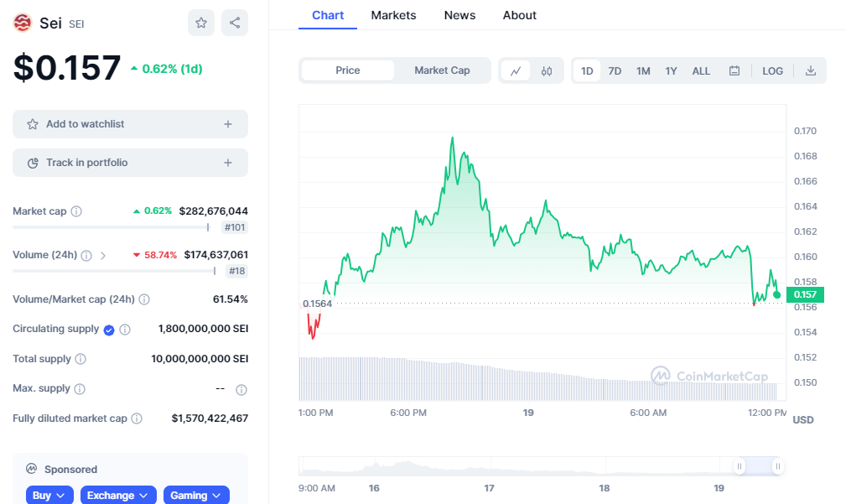Open the Gaming dropdown
Image resolution: width=846 pixels, height=504 pixels.
[196, 496]
